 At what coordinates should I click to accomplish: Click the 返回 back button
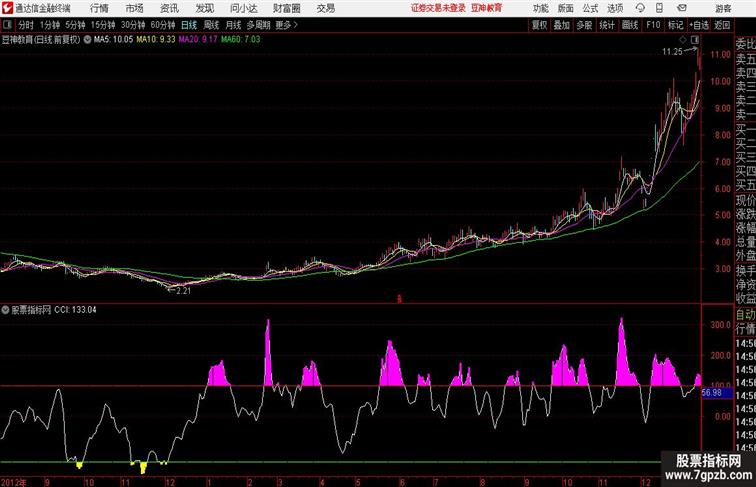pos(722,25)
